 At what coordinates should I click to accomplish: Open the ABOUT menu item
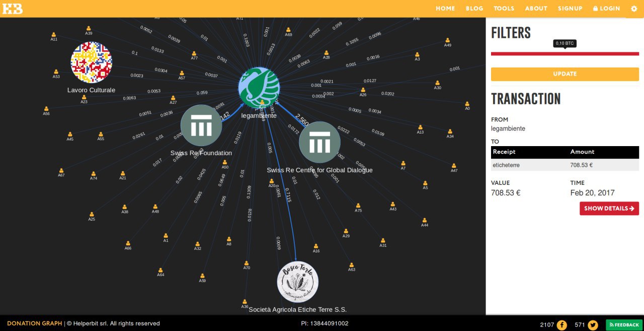pyautogui.click(x=536, y=9)
